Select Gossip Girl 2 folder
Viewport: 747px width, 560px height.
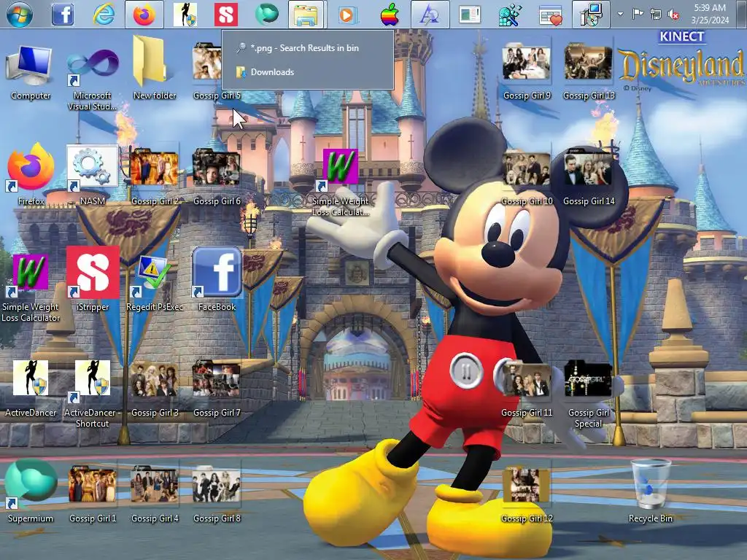(155, 176)
